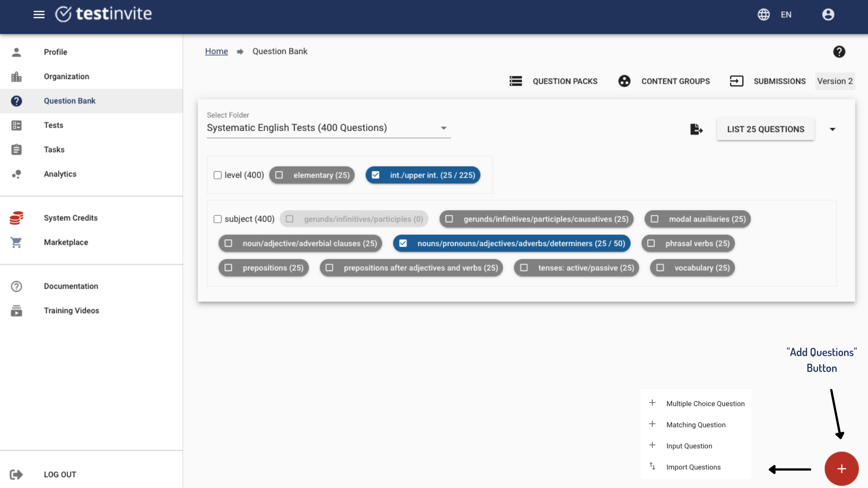Select Multiple Choice Question option
The height and width of the screenshot is (488, 868).
pyautogui.click(x=705, y=404)
